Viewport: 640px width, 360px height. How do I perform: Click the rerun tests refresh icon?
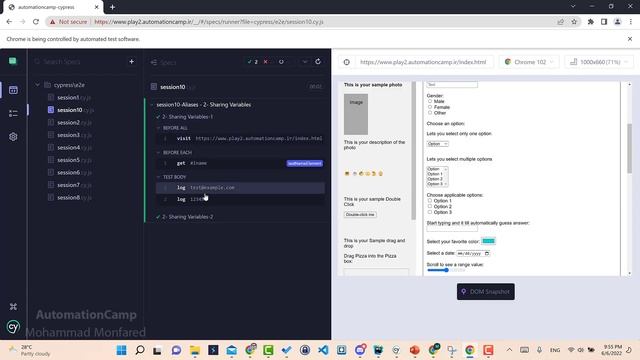[x=318, y=62]
